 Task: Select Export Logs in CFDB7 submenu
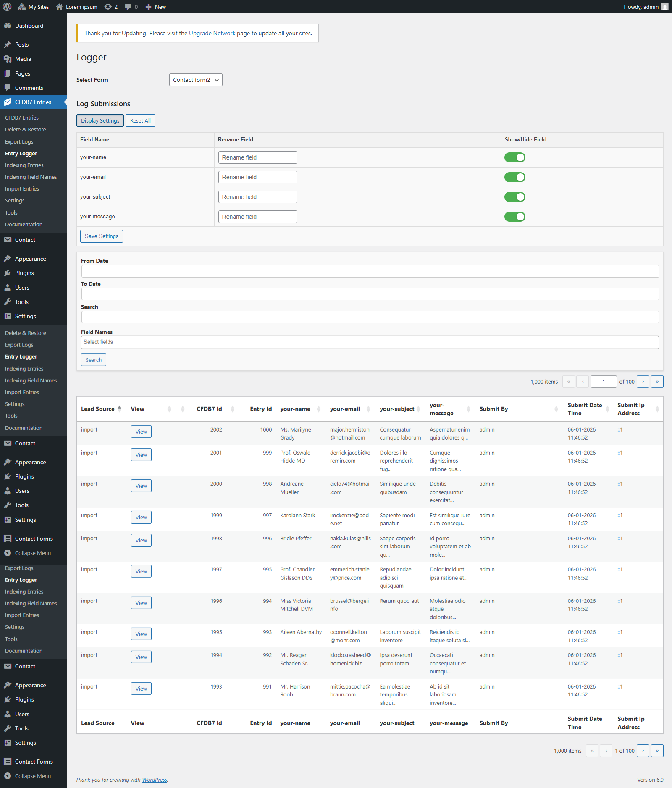[x=19, y=142]
